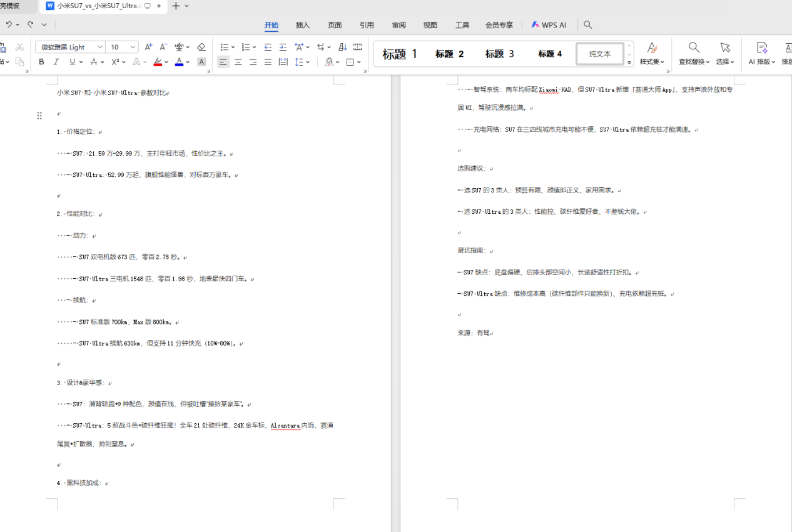Click the distributed alignment icon
Screen dimensions: 792x532
pyautogui.click(x=283, y=62)
